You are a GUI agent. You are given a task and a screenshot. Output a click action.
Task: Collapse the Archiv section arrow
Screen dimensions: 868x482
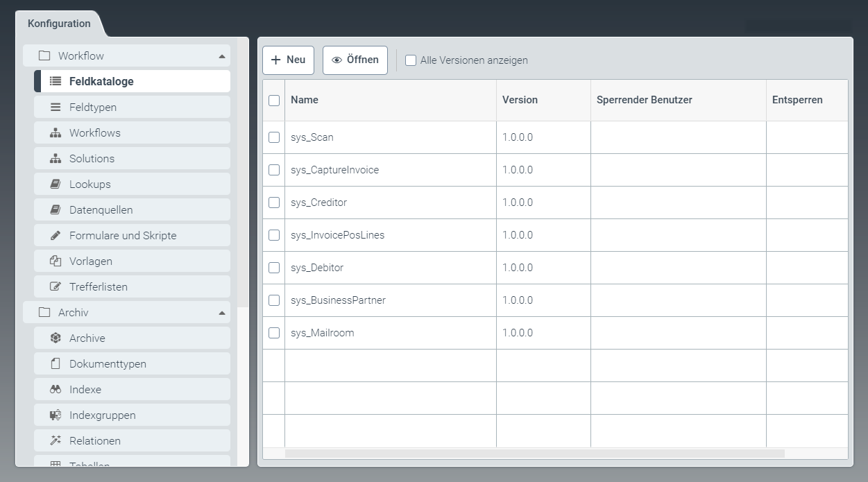click(221, 313)
